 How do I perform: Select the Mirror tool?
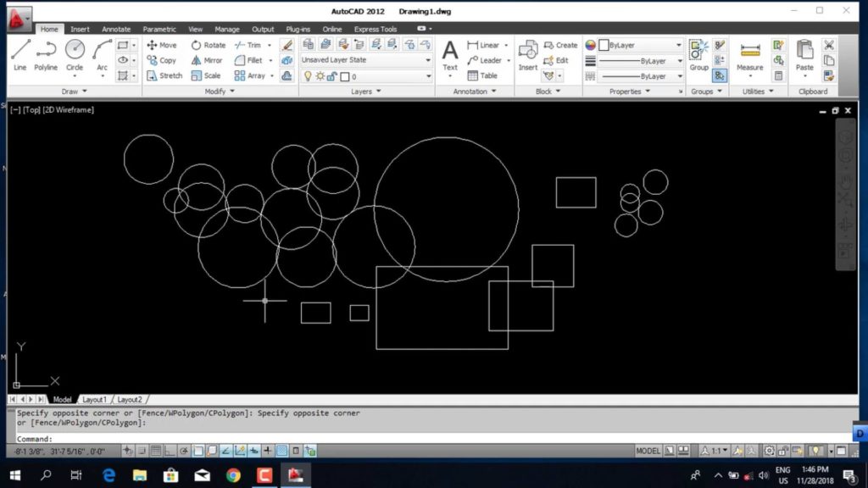(207, 60)
